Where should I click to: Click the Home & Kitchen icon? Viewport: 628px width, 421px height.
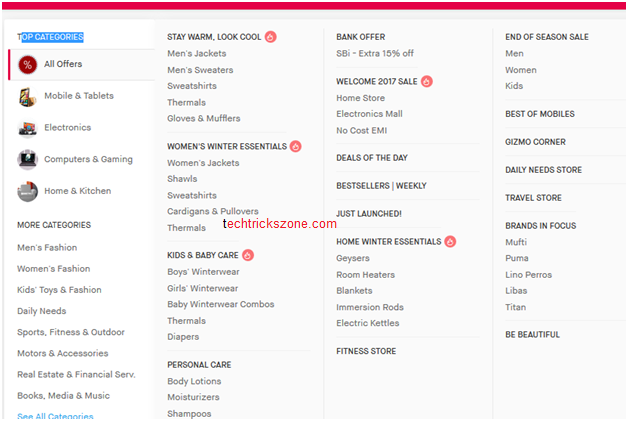click(x=27, y=191)
